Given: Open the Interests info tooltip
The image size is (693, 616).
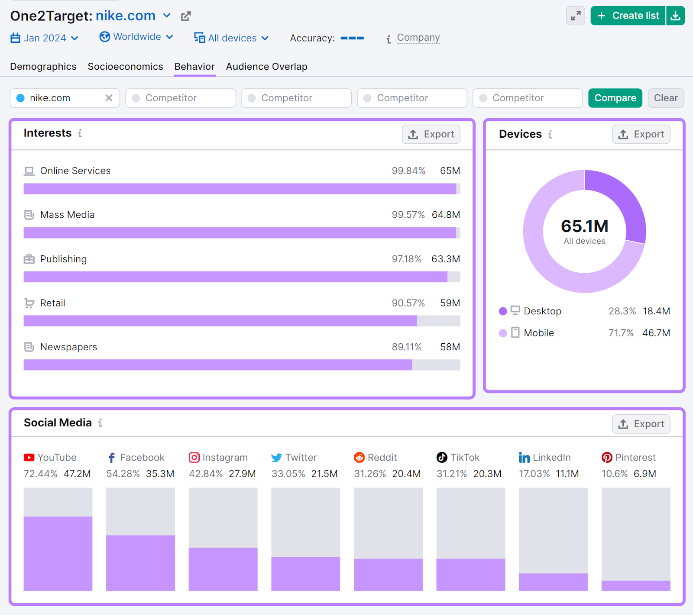Looking at the screenshot, I should 80,134.
